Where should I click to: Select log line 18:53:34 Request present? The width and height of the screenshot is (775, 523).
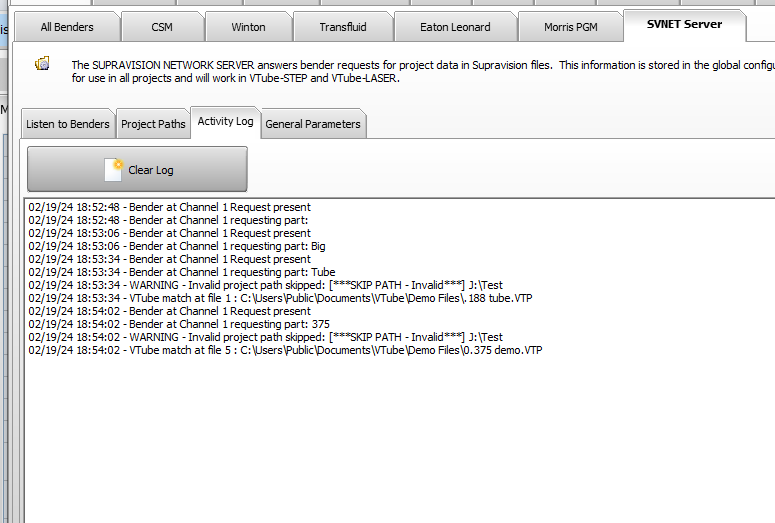[x=170, y=259]
